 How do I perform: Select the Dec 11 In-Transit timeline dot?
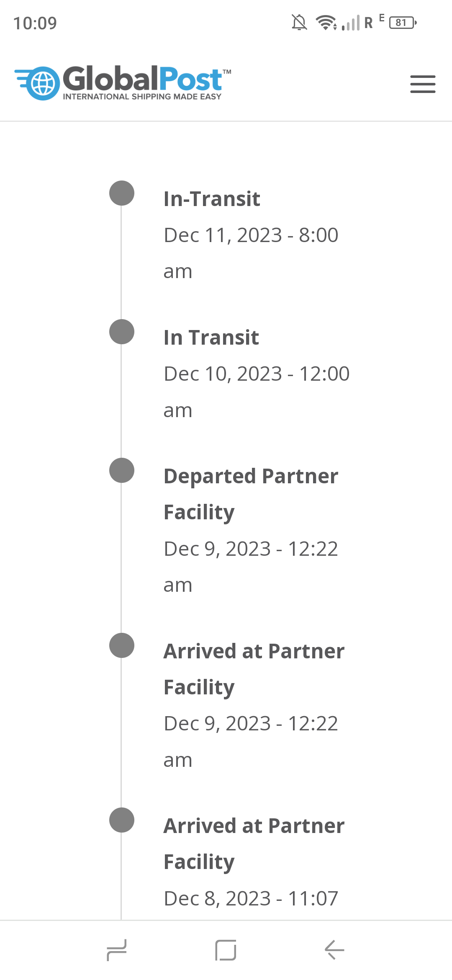pyautogui.click(x=122, y=193)
